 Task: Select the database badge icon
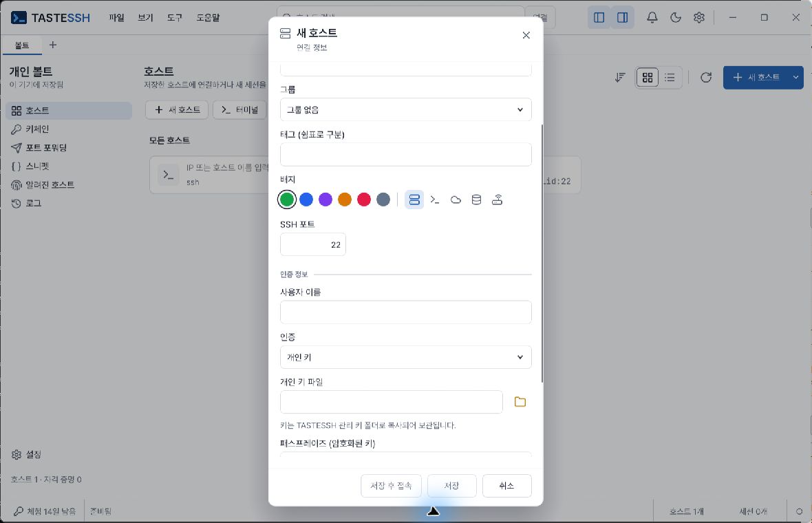(x=476, y=200)
